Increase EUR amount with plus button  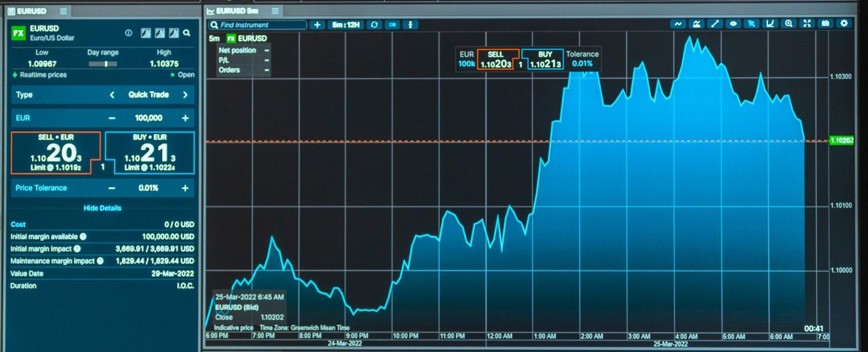click(x=185, y=118)
